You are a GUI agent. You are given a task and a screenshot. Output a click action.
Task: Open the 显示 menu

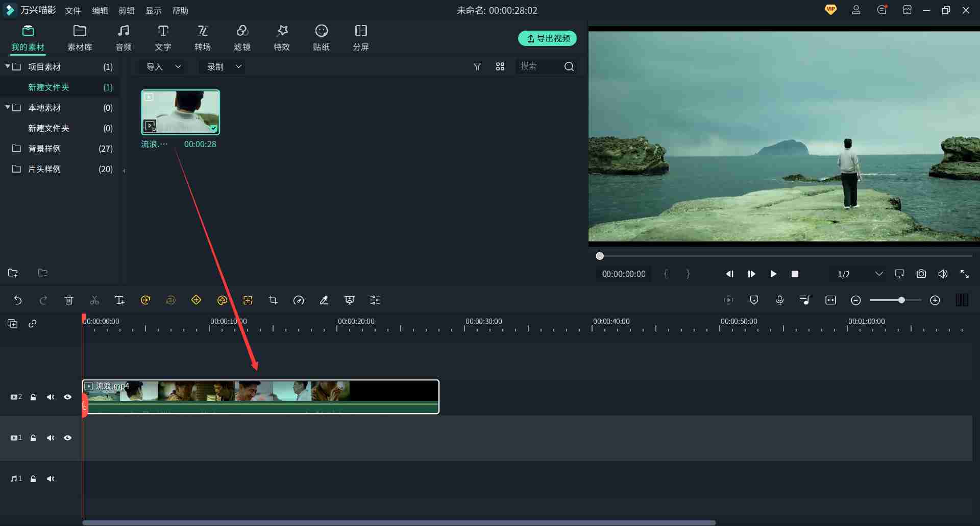pos(154,10)
